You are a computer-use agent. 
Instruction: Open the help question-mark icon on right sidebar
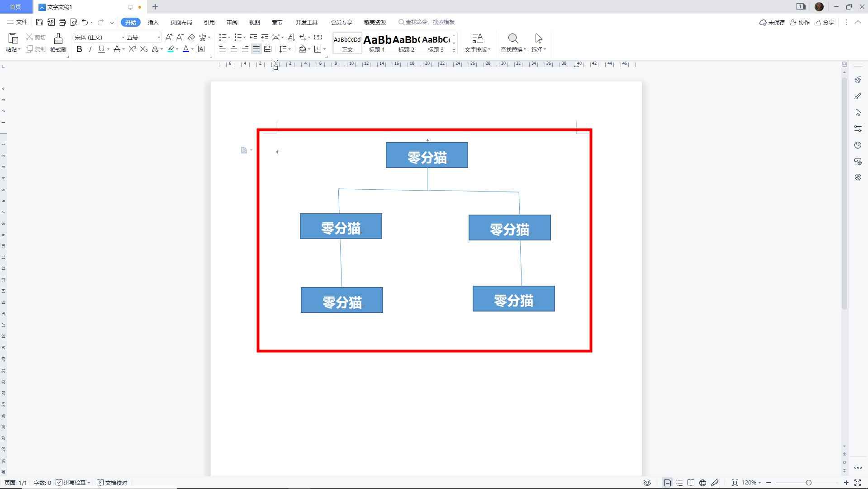pos(858,145)
